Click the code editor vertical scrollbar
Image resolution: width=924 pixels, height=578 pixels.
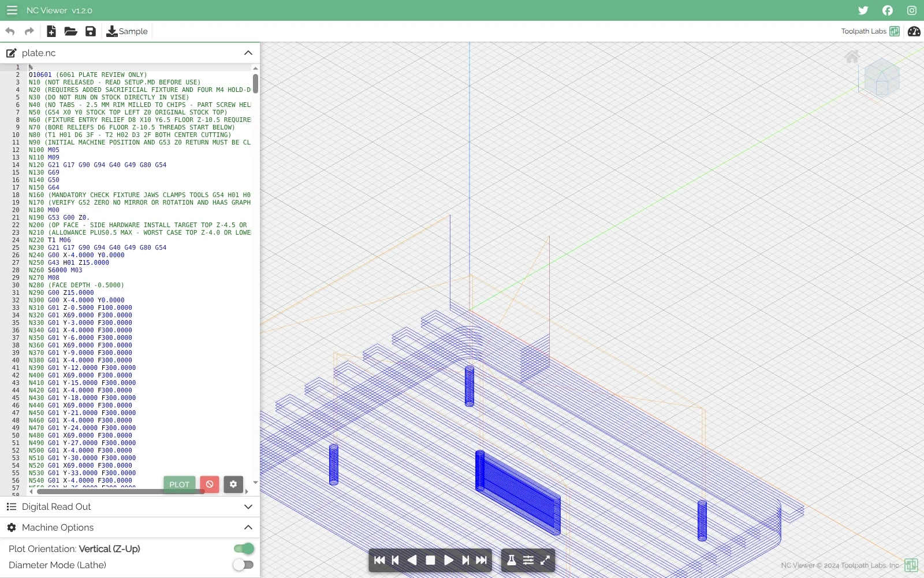click(255, 84)
